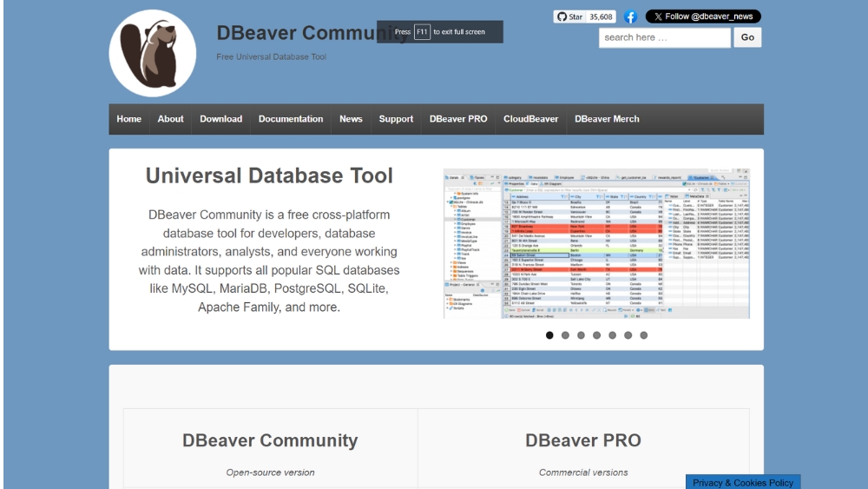This screenshot has height=489, width=868.
Task: Open the GitHub star count 35,608
Action: pyautogui.click(x=601, y=17)
